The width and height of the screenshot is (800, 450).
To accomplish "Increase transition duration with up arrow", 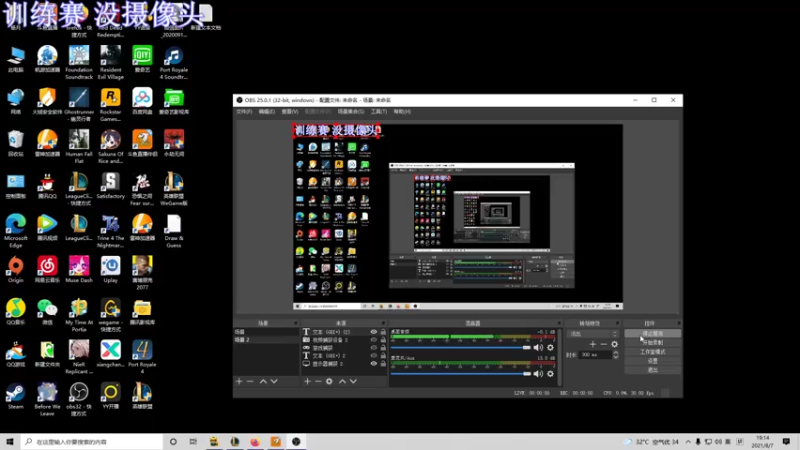I will 615,353.
